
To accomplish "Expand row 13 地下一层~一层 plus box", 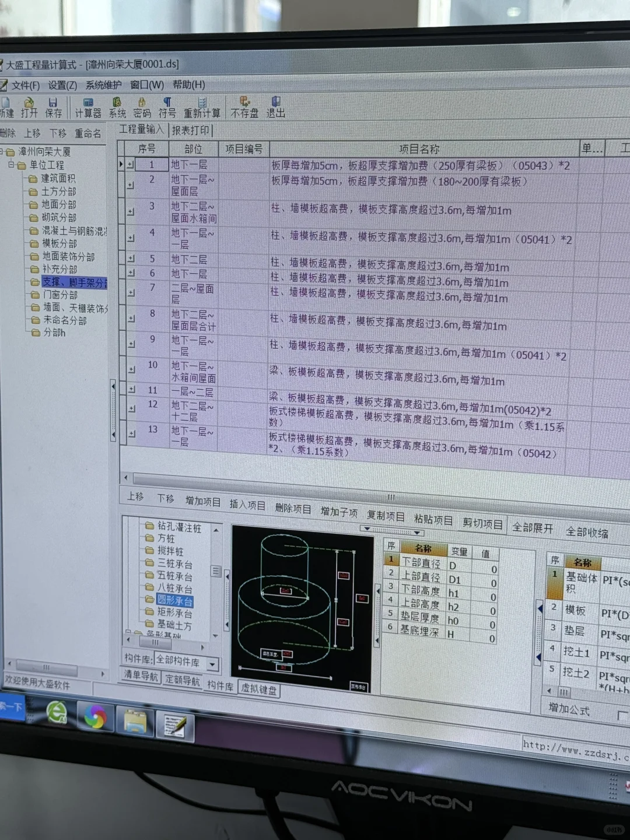I will [x=132, y=434].
